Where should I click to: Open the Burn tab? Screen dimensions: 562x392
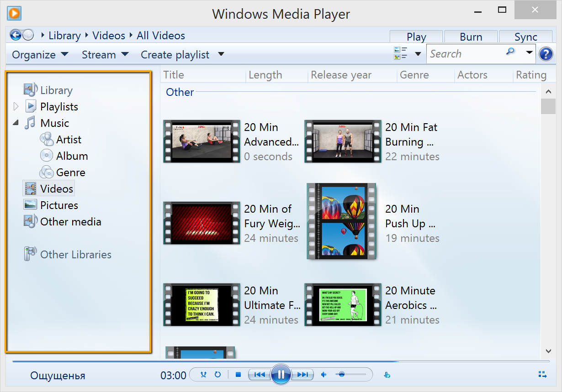tap(471, 37)
